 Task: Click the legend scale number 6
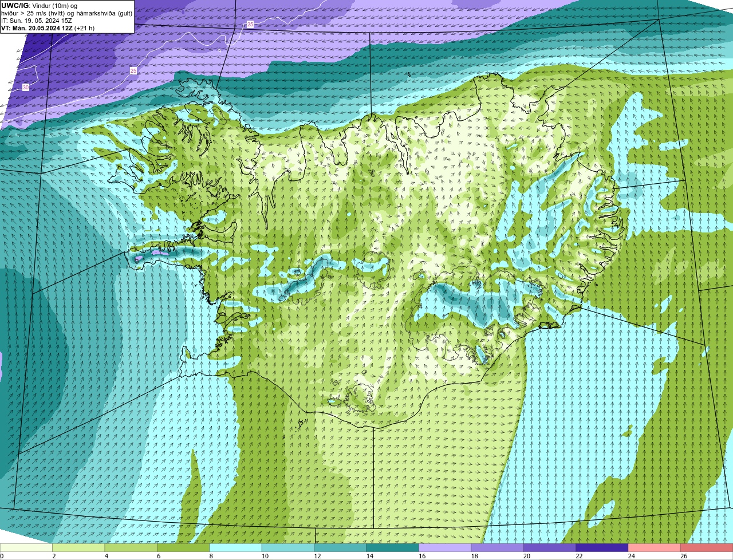[159, 556]
